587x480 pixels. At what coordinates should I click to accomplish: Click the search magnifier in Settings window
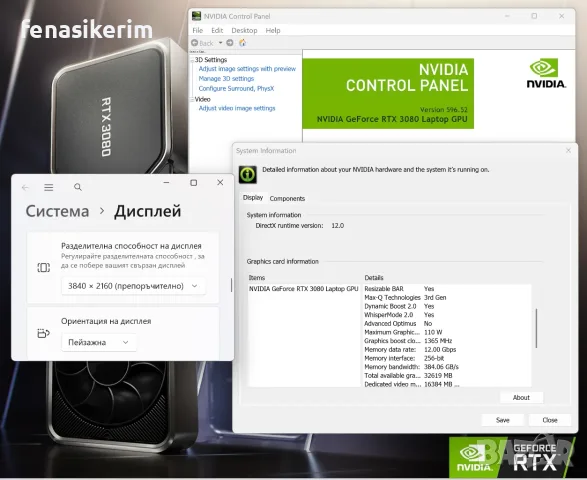tap(78, 187)
